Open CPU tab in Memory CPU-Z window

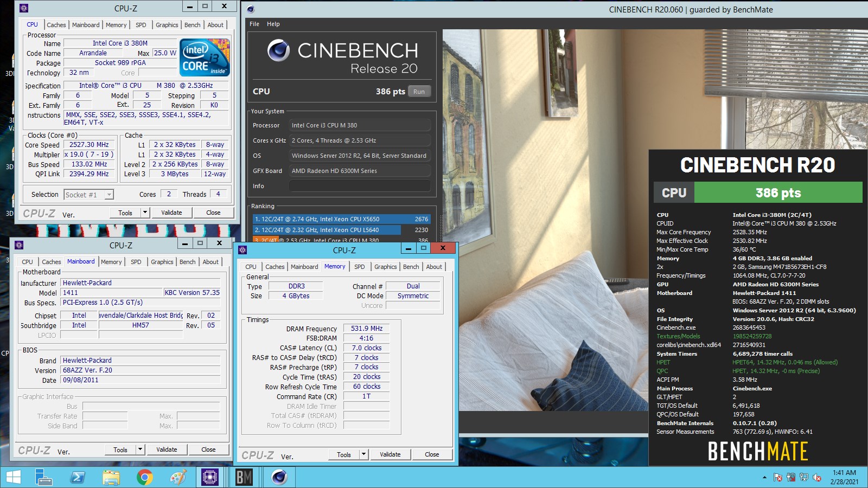click(251, 267)
